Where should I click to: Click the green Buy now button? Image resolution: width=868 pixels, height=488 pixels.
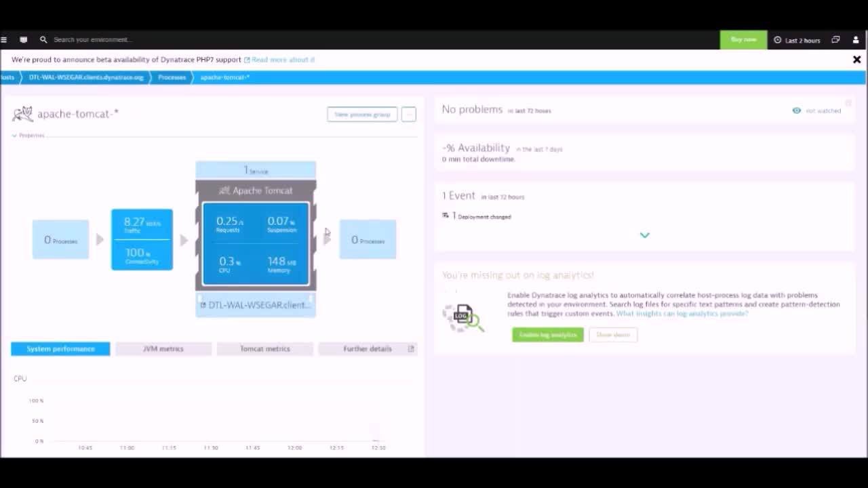743,40
